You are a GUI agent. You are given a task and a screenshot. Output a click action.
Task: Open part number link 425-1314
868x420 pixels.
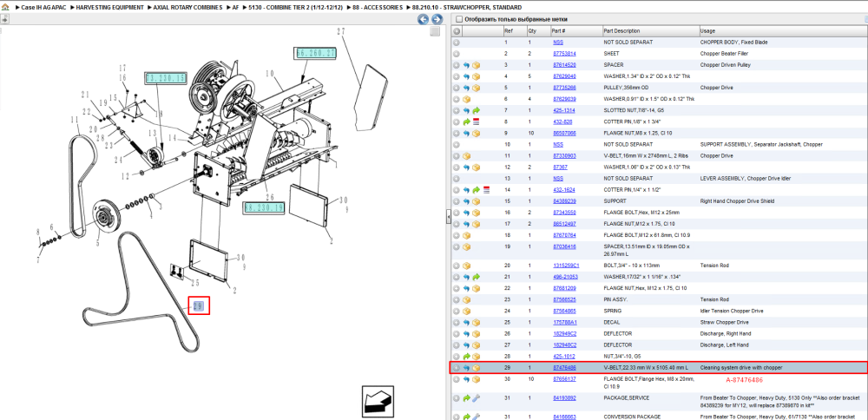tap(562, 111)
